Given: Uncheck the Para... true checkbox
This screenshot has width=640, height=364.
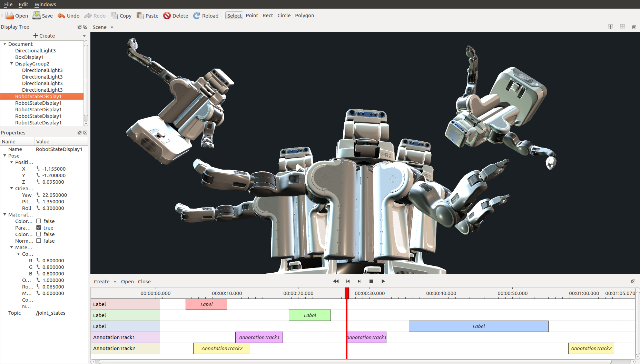Looking at the screenshot, I should pos(39,228).
